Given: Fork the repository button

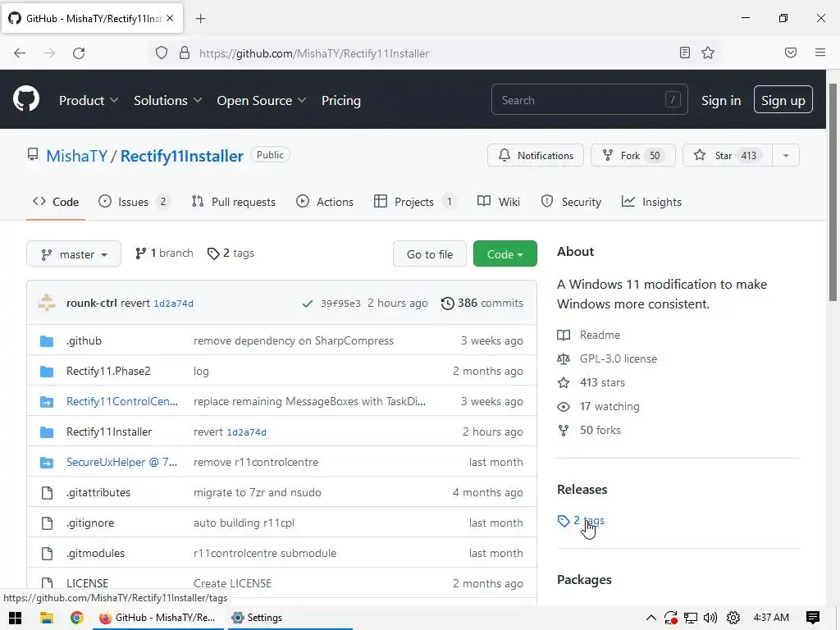Looking at the screenshot, I should click(632, 155).
